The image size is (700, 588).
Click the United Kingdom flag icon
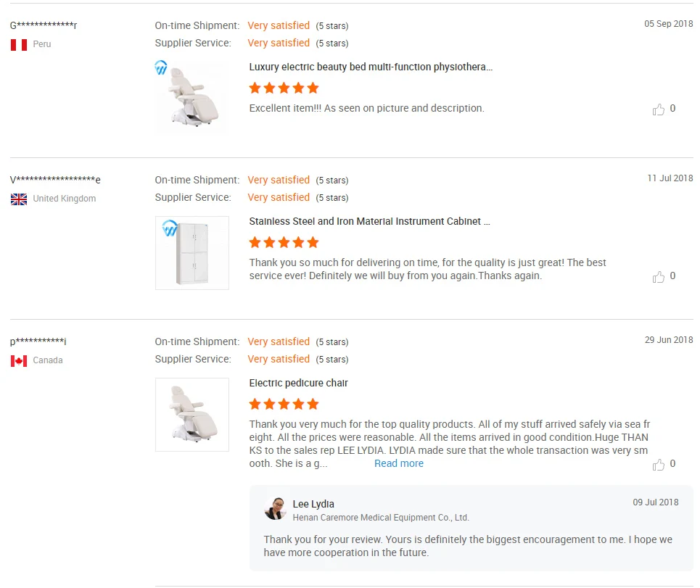coord(19,199)
